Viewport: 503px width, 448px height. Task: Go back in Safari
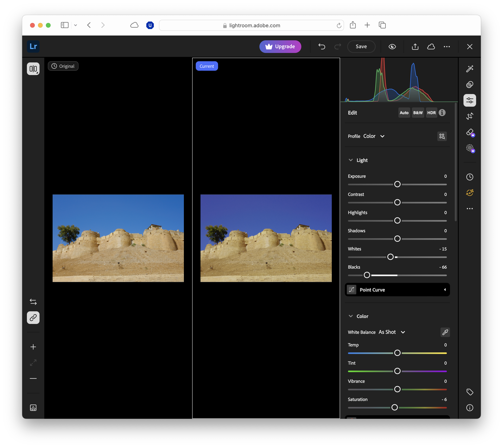click(89, 25)
